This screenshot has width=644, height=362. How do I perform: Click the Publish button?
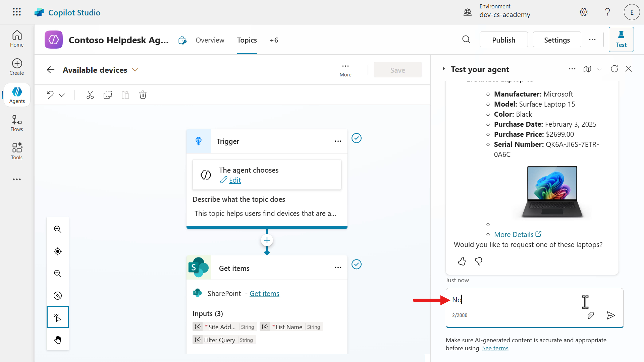(x=503, y=40)
